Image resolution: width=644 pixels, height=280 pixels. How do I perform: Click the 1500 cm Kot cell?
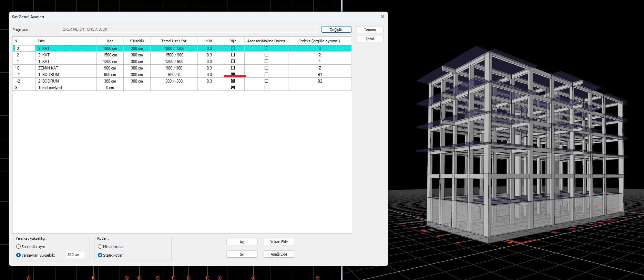pos(110,55)
